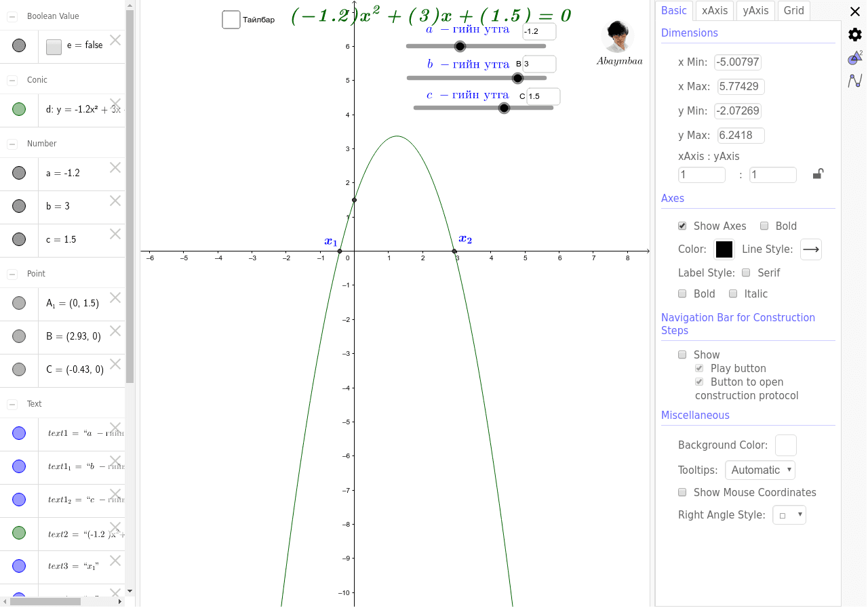Screen dimensions: 868x608
Task: Delete the text3 x1 entry
Action: pyautogui.click(x=115, y=561)
